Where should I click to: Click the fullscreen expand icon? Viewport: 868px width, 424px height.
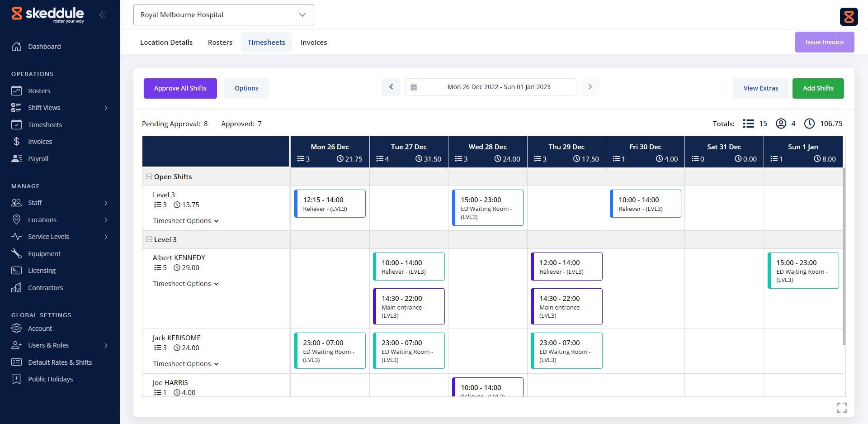(x=841, y=408)
